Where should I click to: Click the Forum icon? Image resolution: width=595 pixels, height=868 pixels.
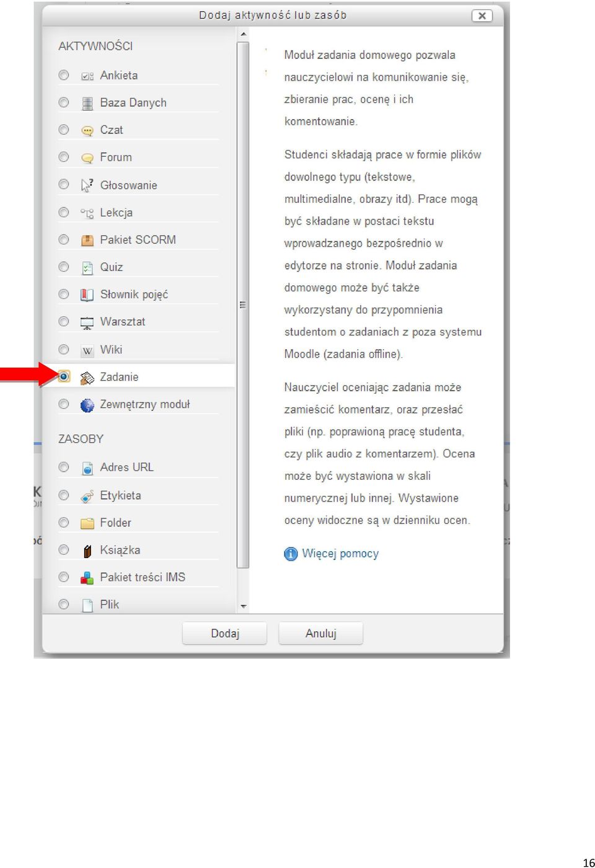coord(87,157)
